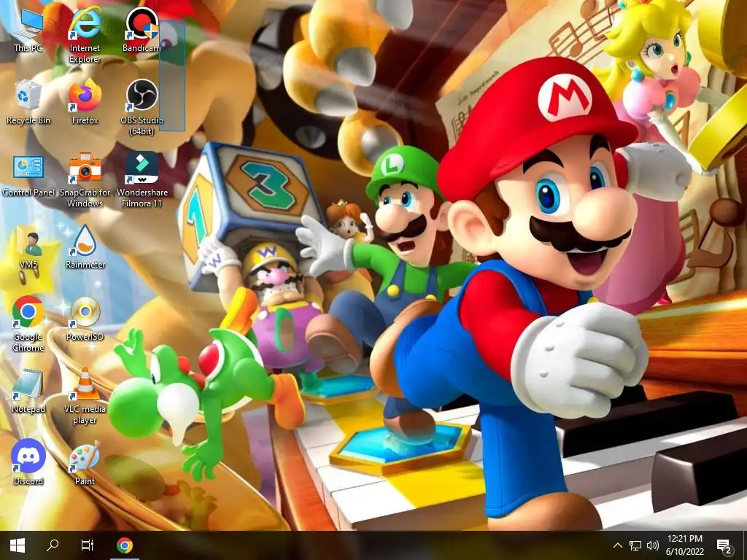The height and width of the screenshot is (560, 747).
Task: Select the Wondershare Filmora 11 icon
Action: pos(142,179)
